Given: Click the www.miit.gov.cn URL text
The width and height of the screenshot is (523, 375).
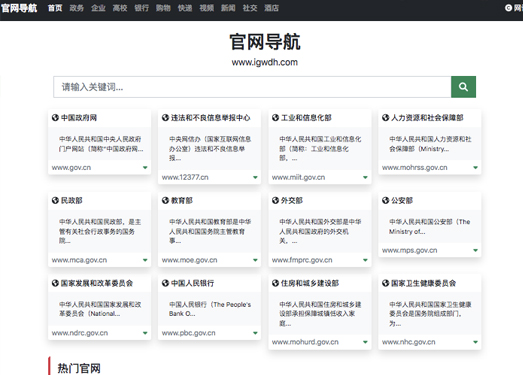Looking at the screenshot, I should click(299, 177).
